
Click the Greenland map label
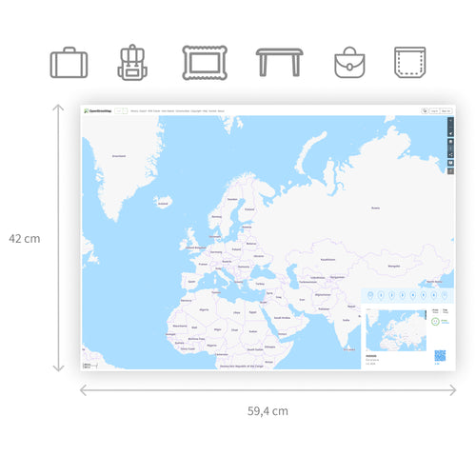pyautogui.click(x=119, y=156)
